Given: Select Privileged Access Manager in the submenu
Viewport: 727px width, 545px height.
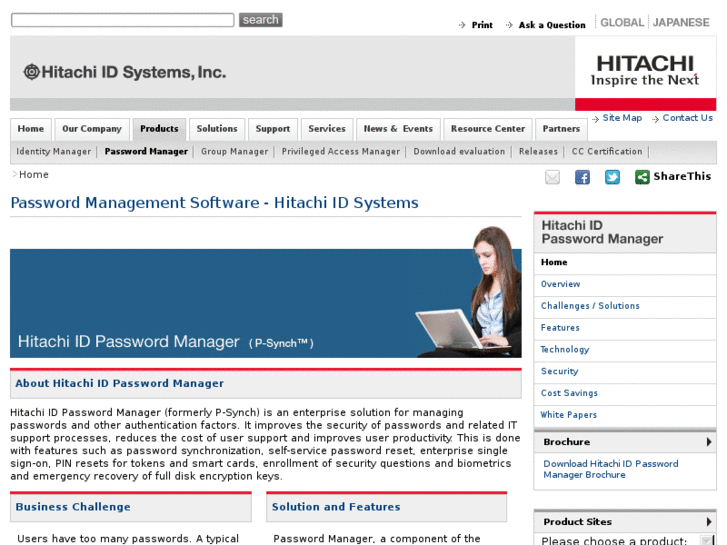Looking at the screenshot, I should coord(341,152).
